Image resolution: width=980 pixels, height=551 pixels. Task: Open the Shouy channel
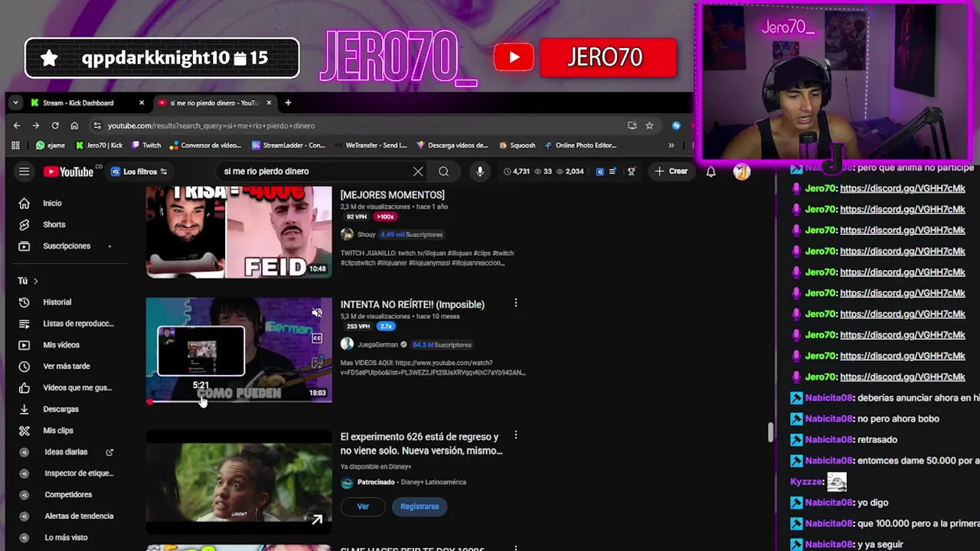click(366, 235)
